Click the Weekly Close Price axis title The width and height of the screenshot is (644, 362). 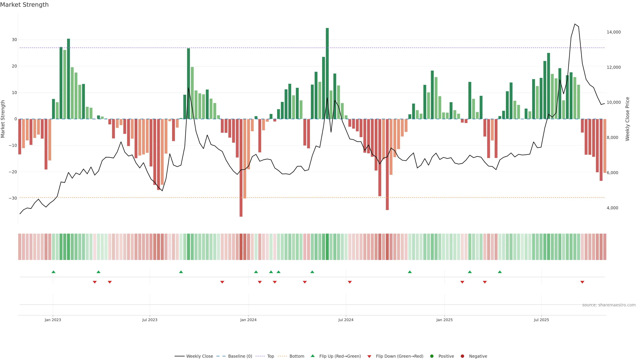coord(627,119)
